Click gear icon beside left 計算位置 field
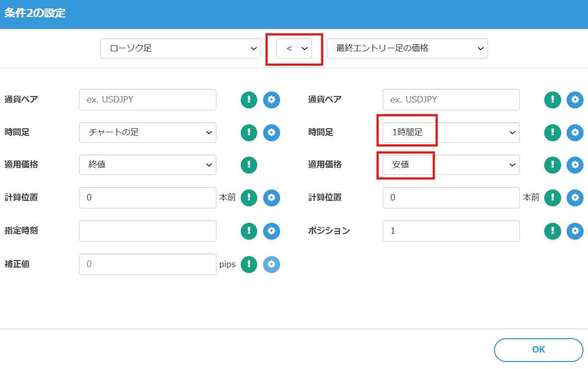588x369 pixels. point(272,198)
